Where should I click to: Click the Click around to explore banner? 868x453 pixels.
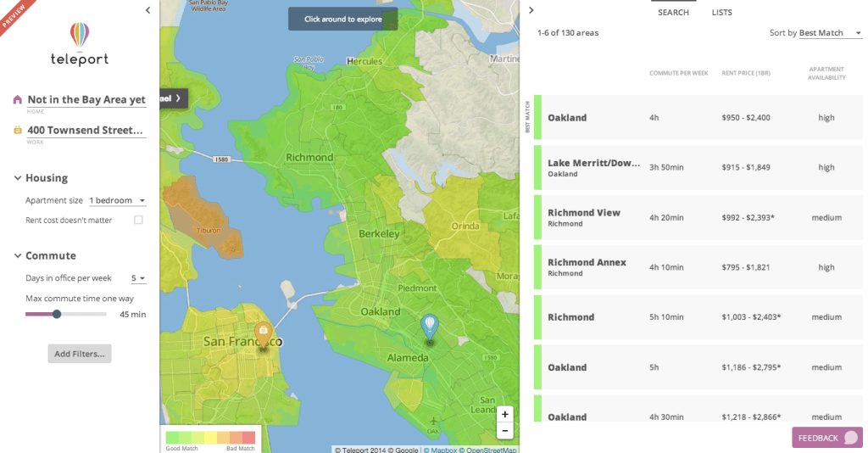coord(342,19)
